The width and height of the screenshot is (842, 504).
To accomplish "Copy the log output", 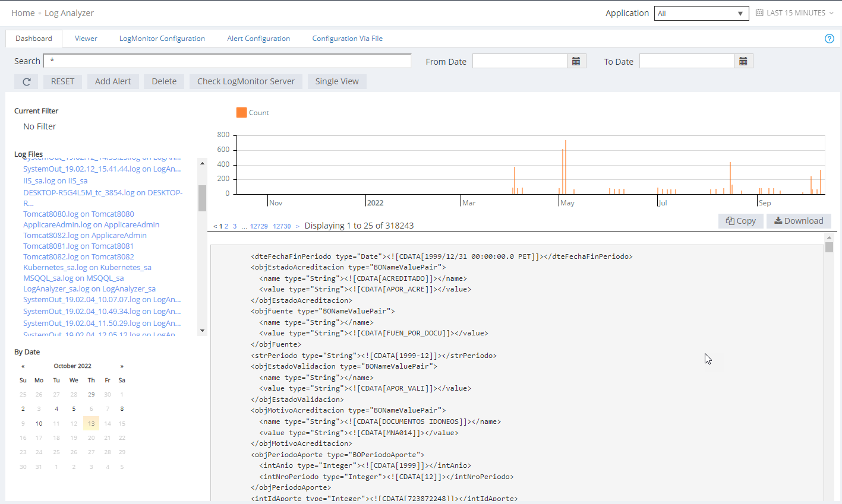I will [740, 221].
